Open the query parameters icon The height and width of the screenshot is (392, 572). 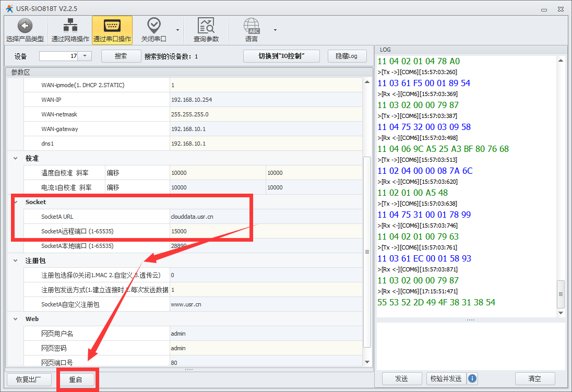[x=206, y=26]
